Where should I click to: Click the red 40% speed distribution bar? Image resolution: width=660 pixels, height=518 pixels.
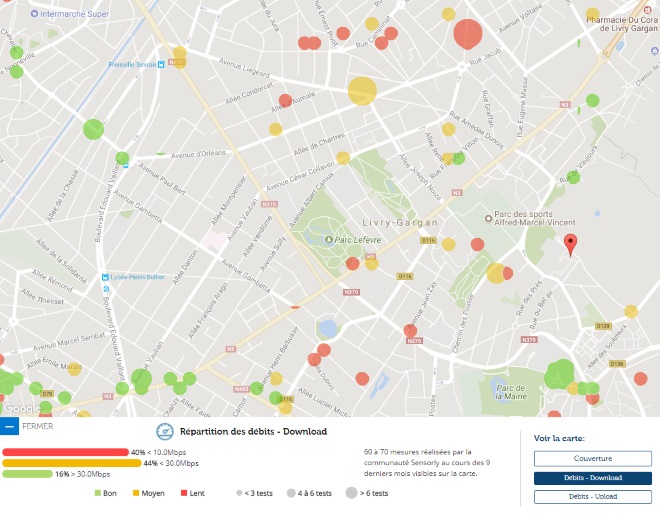(x=66, y=452)
